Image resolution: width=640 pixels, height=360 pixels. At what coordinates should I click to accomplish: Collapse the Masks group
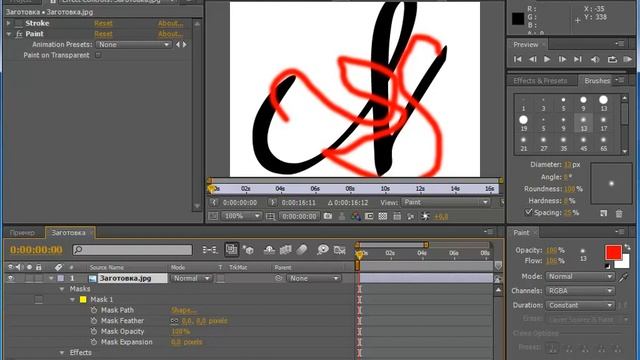click(62, 289)
